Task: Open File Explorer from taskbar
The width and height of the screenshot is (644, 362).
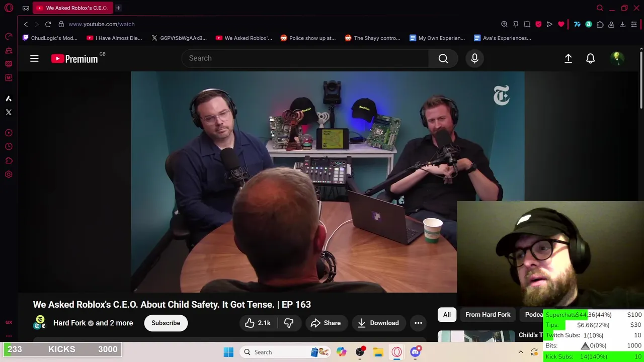Action: point(378,352)
